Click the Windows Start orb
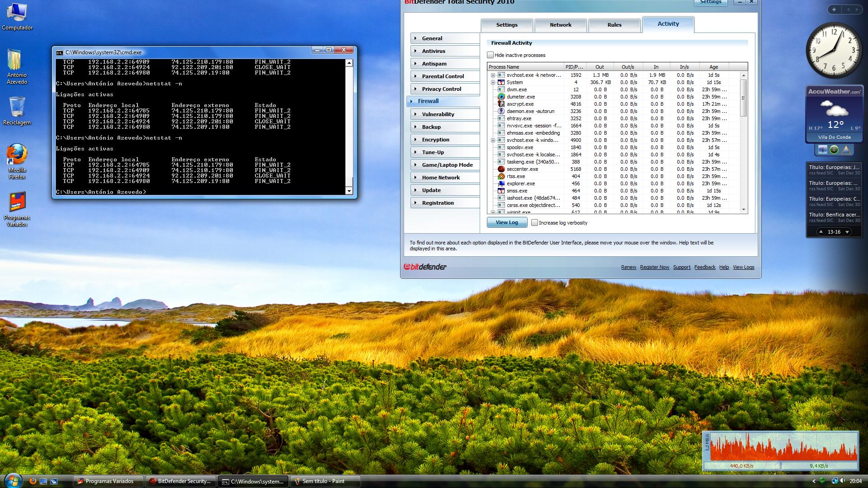Image resolution: width=868 pixels, height=488 pixels. pyautogui.click(x=12, y=480)
